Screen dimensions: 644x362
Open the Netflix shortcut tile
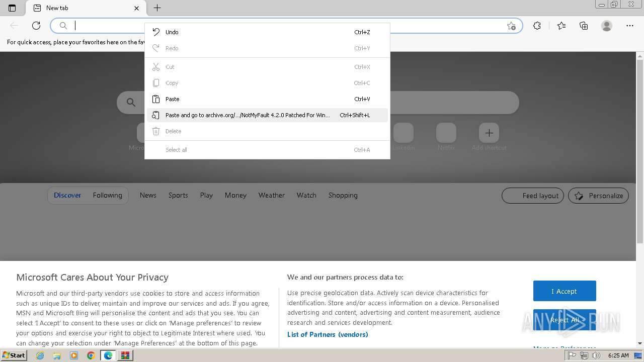[x=446, y=133]
